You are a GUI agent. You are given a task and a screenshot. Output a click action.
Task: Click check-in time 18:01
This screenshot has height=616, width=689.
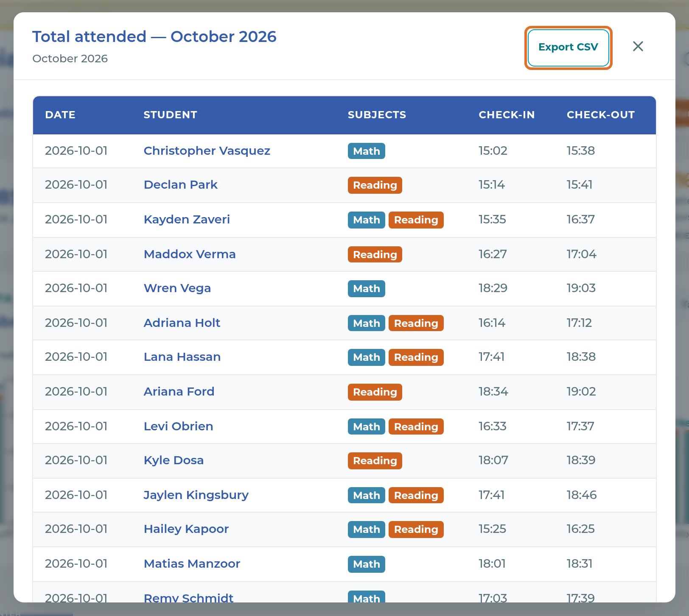tap(492, 564)
